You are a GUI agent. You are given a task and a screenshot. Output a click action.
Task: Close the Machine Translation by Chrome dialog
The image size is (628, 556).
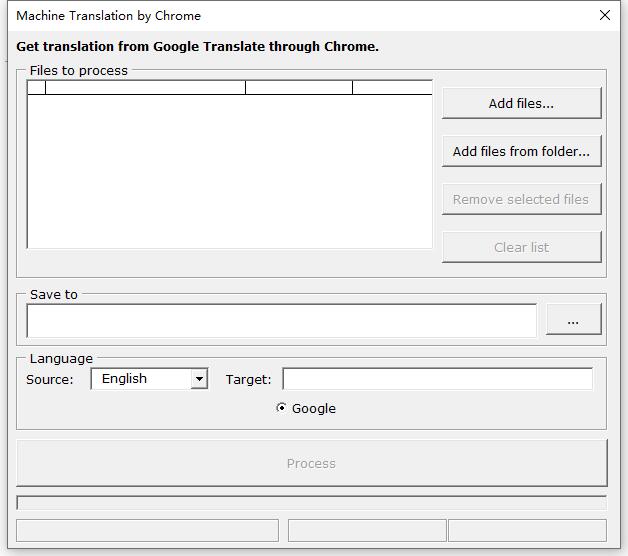point(604,15)
